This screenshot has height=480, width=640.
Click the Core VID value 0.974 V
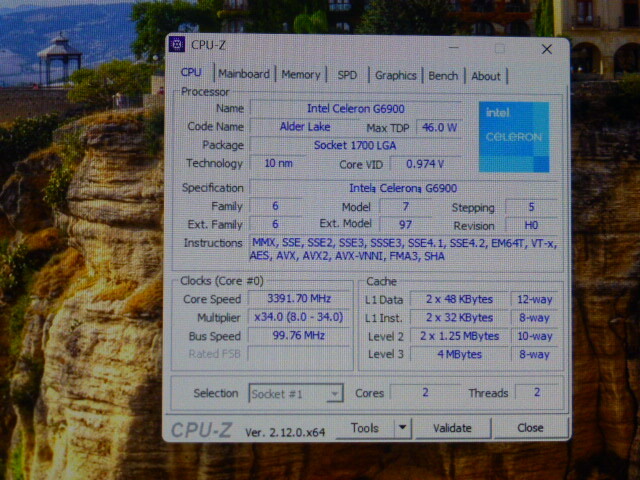click(425, 164)
